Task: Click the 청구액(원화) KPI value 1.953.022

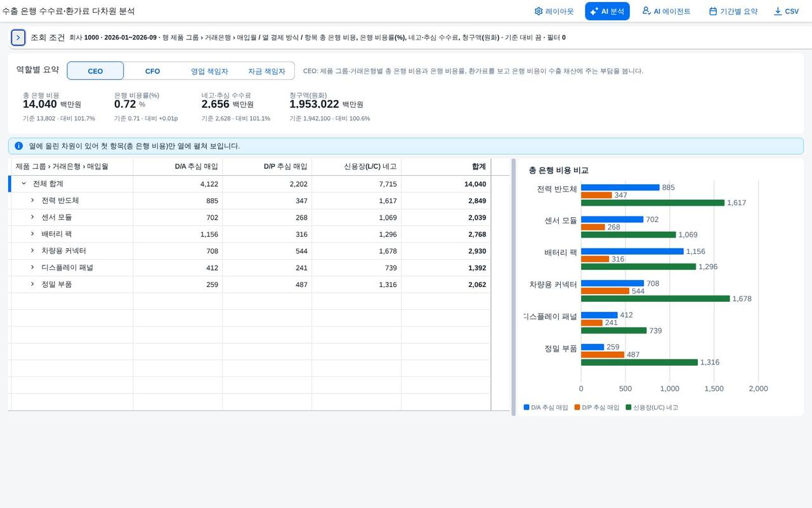Action: (x=314, y=104)
